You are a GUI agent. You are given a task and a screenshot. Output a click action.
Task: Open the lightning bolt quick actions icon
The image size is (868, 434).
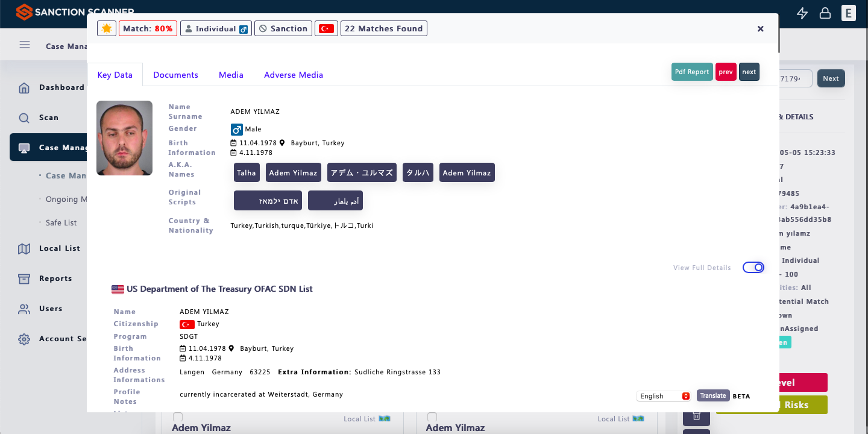802,13
